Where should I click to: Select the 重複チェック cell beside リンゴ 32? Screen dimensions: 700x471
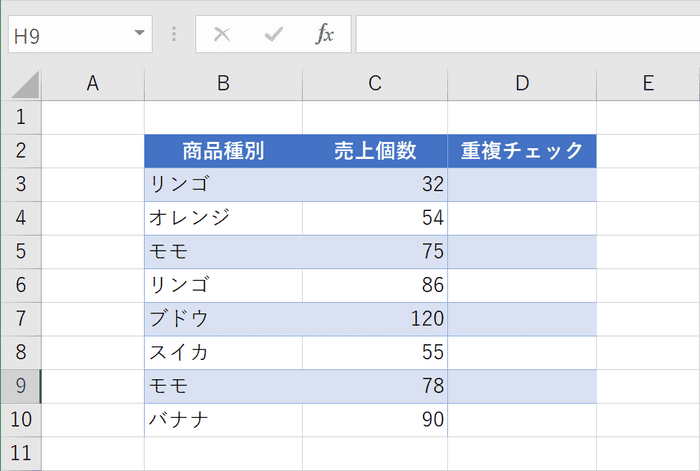522,184
